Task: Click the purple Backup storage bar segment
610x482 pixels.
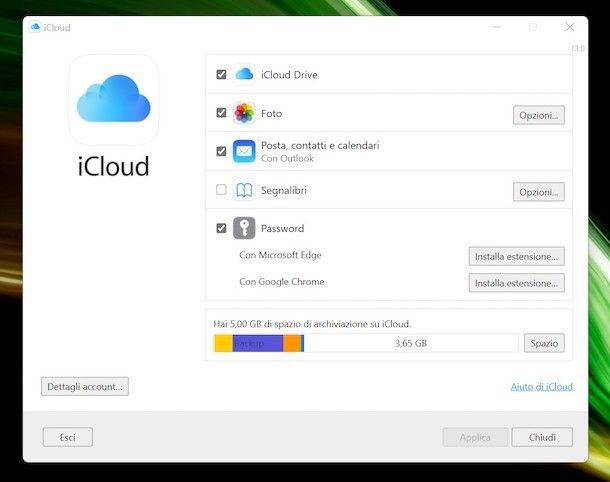Action: click(x=257, y=343)
